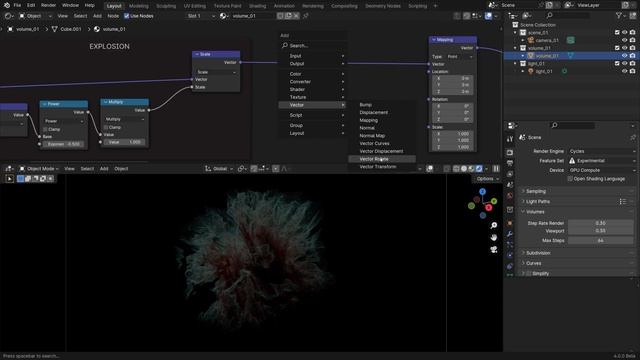Enable Open Shading Language checkbox

tap(570, 179)
